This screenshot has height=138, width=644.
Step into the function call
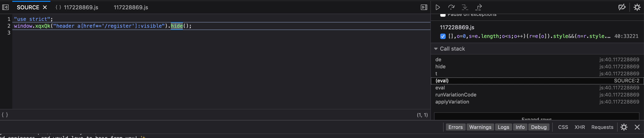pos(465,7)
